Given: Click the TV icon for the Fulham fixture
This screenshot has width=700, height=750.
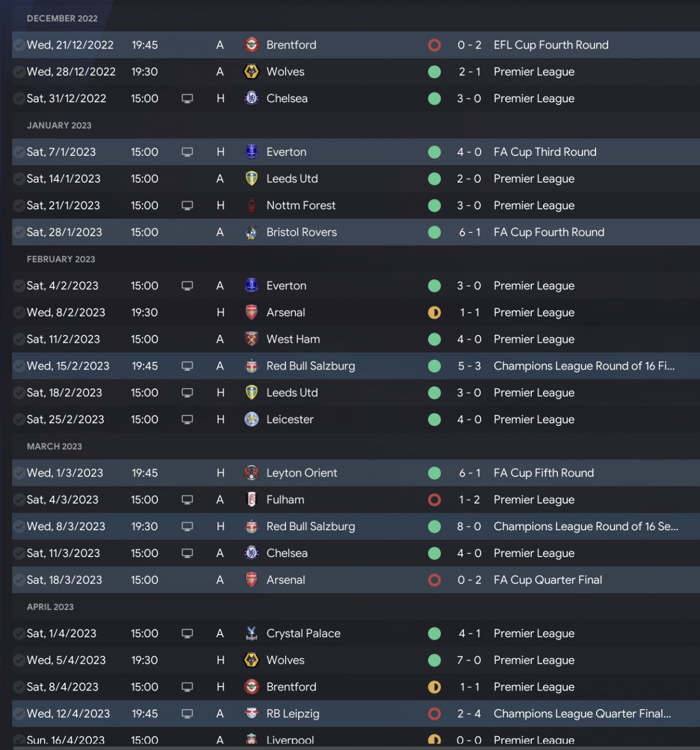Looking at the screenshot, I should 187,500.
